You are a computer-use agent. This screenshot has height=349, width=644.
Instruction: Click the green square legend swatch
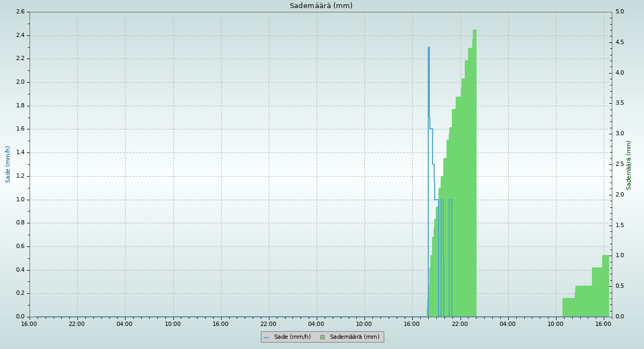(323, 337)
